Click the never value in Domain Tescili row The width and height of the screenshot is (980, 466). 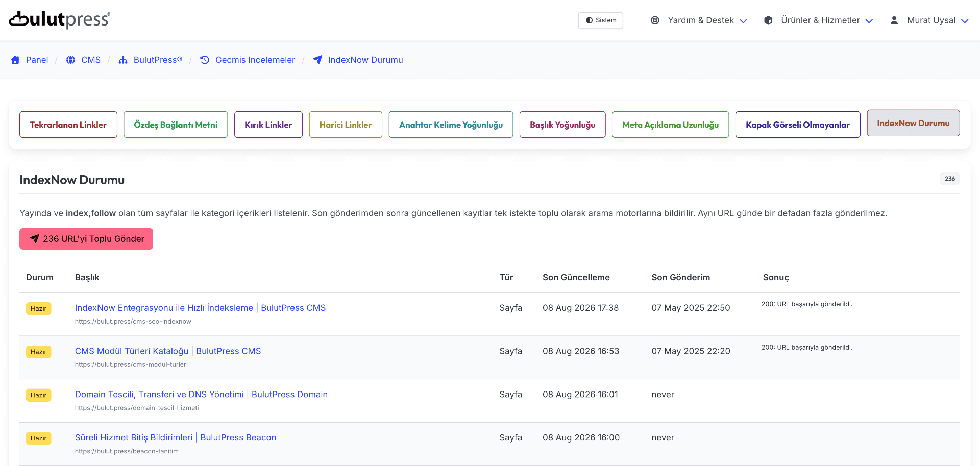point(663,395)
